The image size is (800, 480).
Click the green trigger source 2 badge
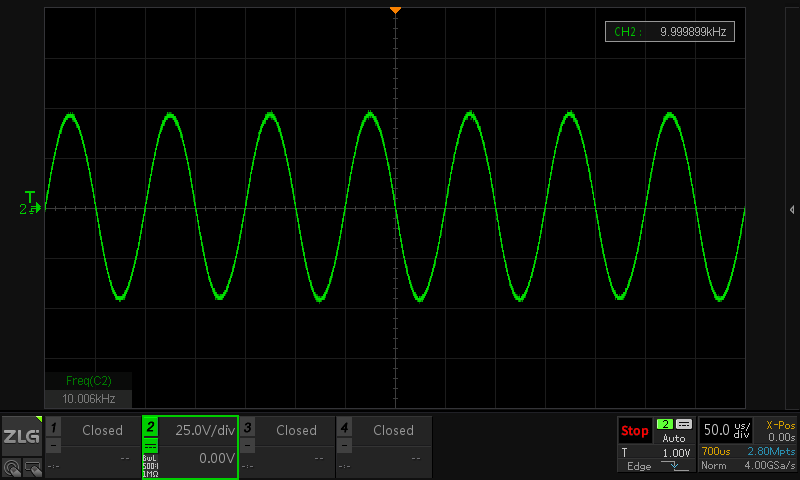[x=664, y=424]
